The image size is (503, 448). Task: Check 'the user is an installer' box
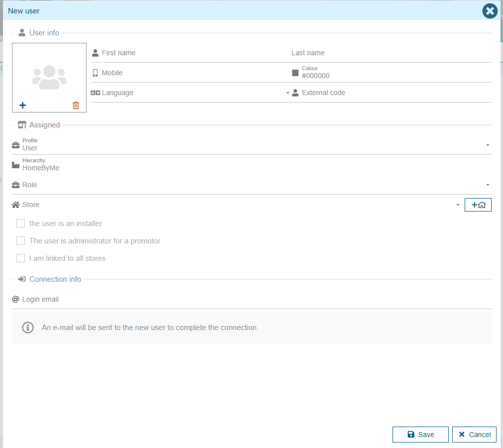point(21,224)
